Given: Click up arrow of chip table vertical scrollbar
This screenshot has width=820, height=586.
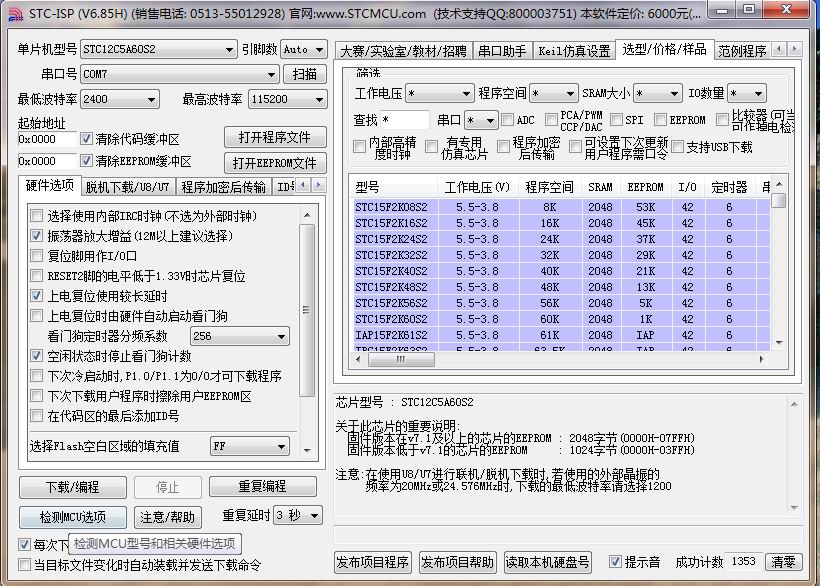Looking at the screenshot, I should pyautogui.click(x=779, y=184).
